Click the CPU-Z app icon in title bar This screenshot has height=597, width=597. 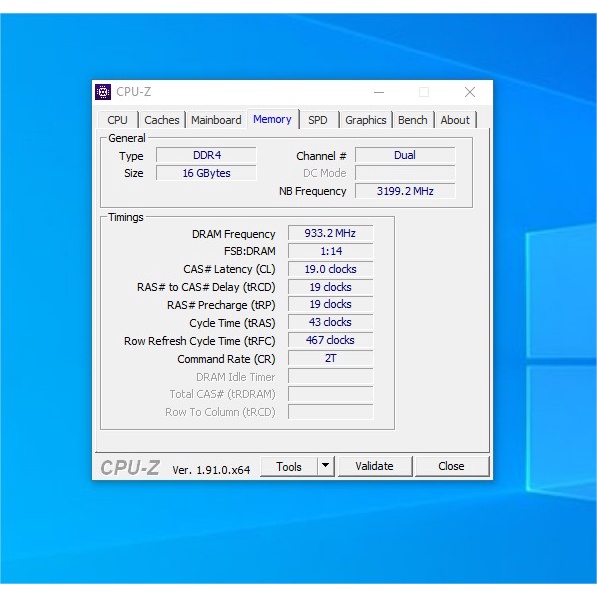coord(103,92)
